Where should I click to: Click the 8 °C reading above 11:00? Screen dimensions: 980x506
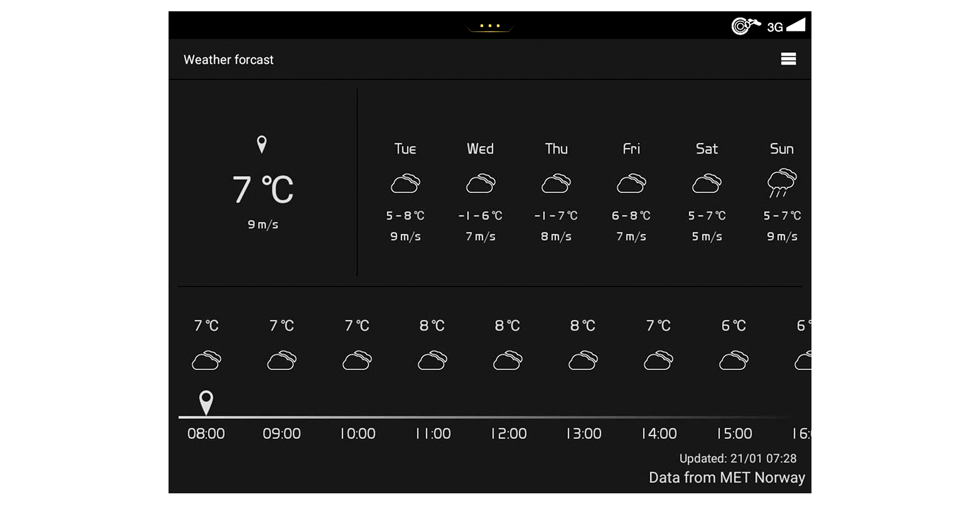click(432, 326)
